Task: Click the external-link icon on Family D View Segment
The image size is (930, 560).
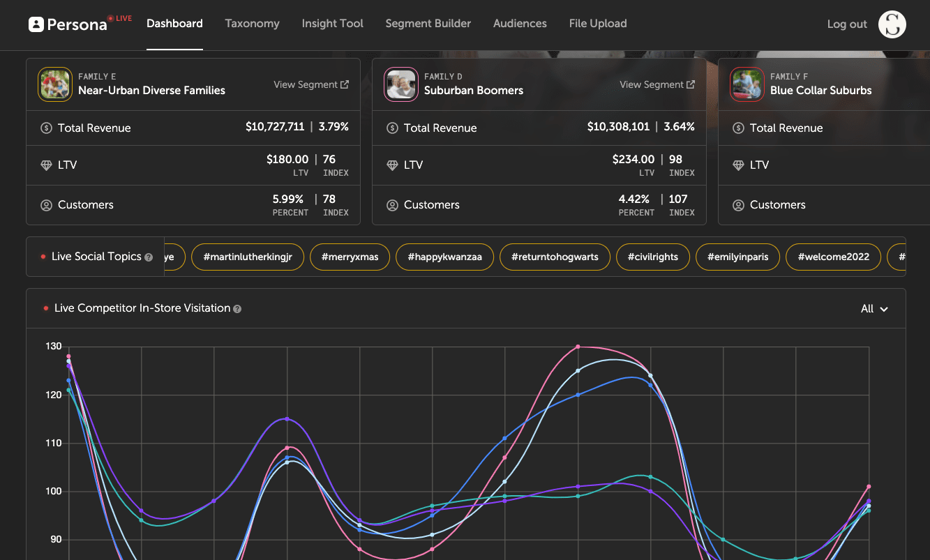Action: coord(691,84)
